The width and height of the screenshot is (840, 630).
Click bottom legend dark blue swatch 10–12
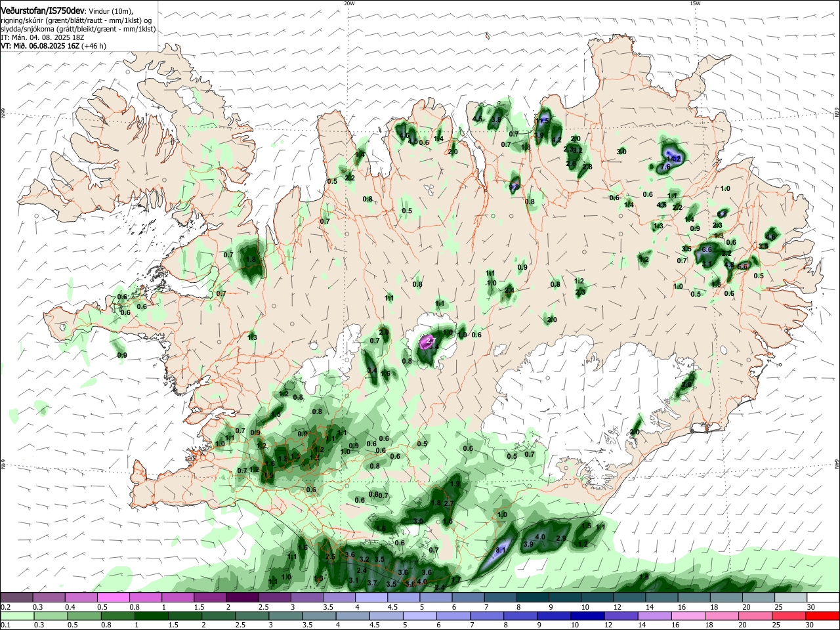pos(587,616)
